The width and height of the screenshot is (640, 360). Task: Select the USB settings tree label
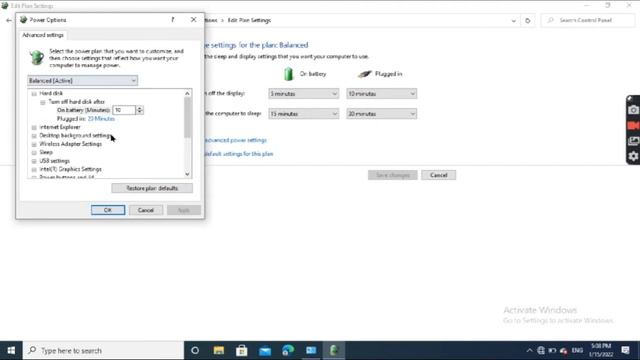tap(55, 161)
